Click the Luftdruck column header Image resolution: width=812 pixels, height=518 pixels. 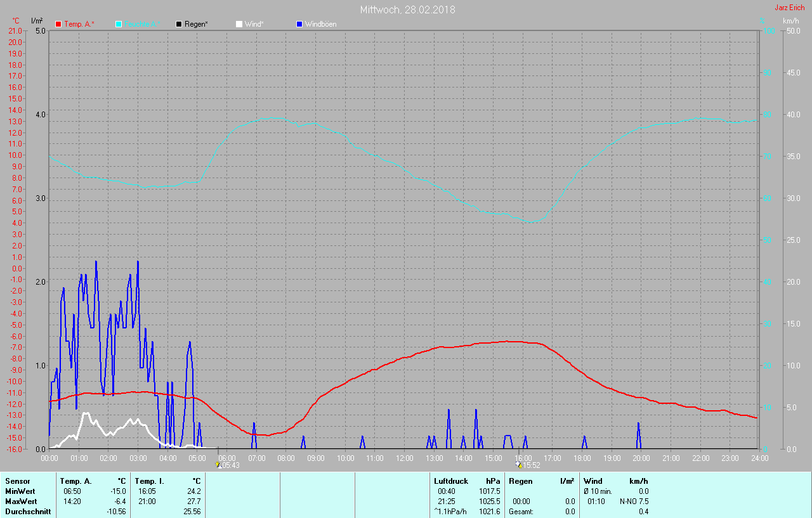click(x=450, y=481)
